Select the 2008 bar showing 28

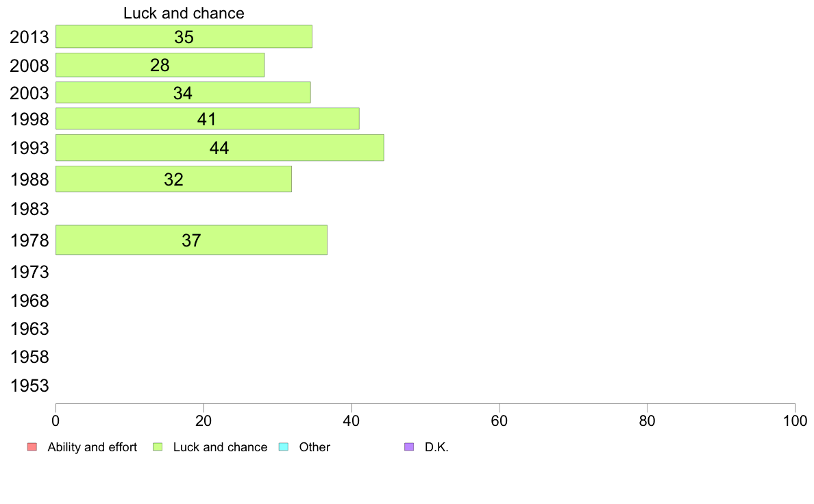[x=160, y=65]
